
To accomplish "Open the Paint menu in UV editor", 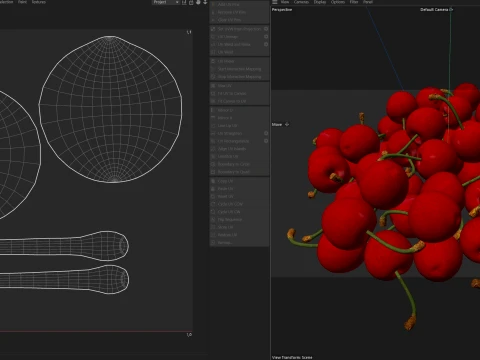I will point(22,2).
